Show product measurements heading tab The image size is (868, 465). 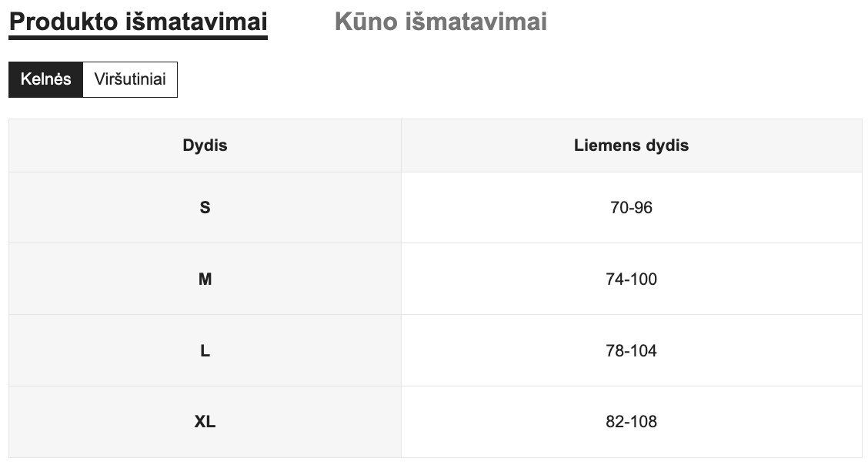138,22
